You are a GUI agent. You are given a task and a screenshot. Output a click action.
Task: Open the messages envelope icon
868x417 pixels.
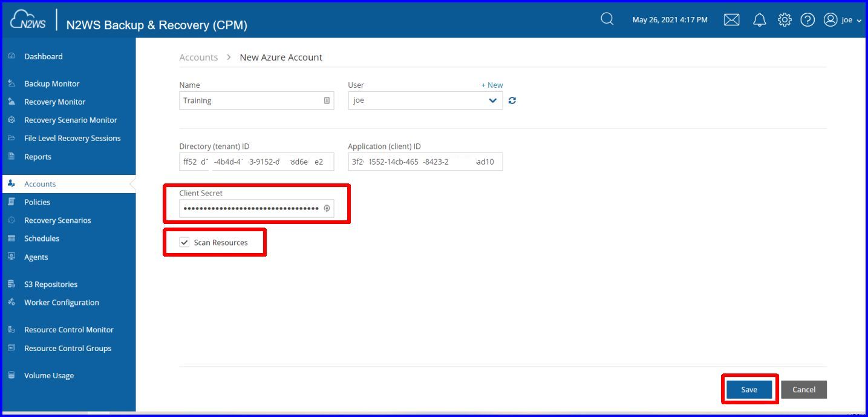pos(732,20)
